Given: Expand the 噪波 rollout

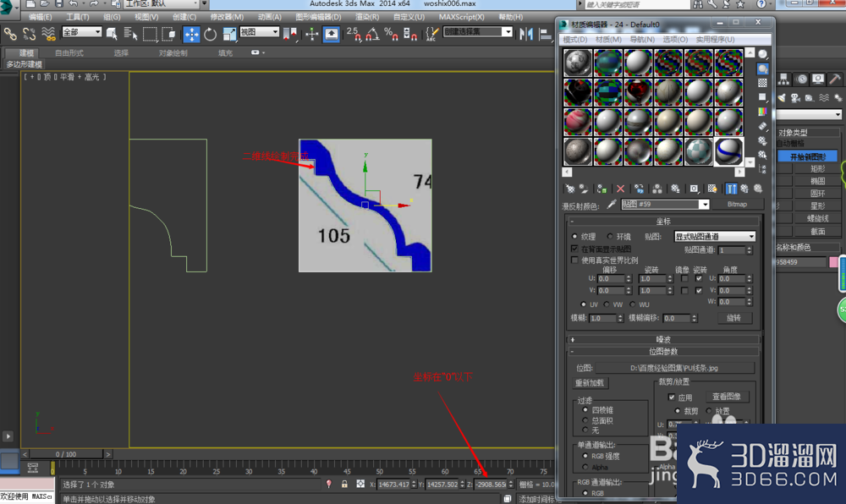Looking at the screenshot, I should point(663,340).
